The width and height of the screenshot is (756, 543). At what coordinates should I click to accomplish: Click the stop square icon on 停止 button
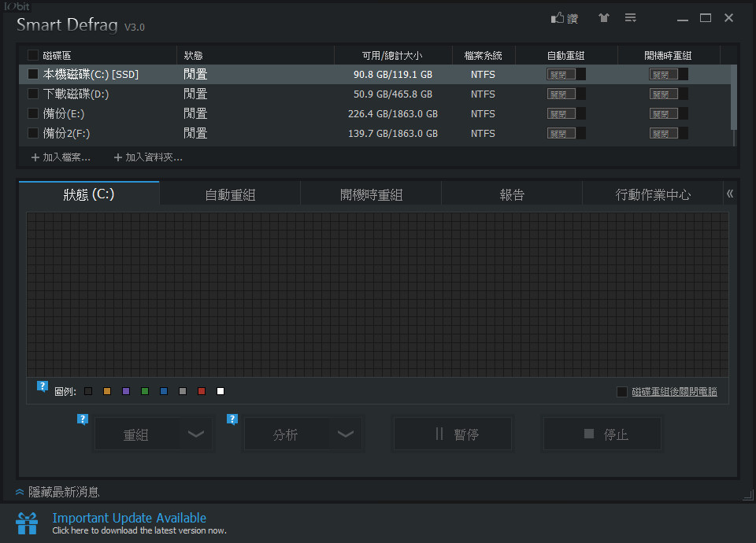(589, 434)
